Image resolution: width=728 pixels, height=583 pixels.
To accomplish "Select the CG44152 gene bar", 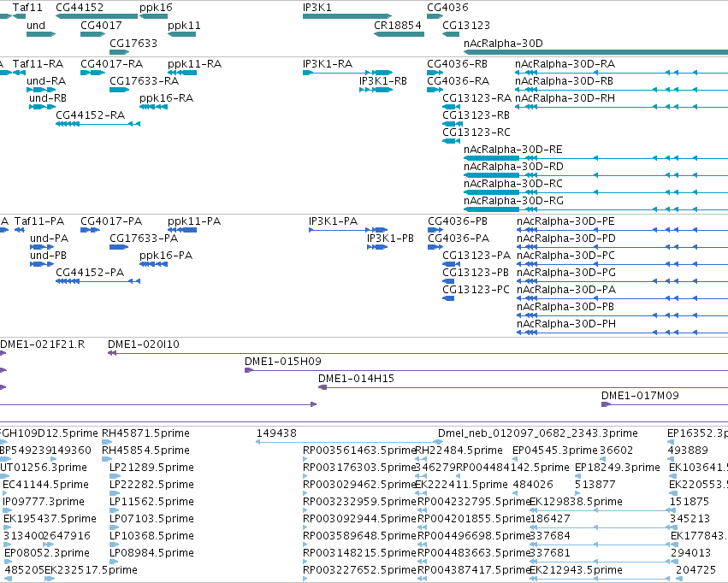I will (x=97, y=16).
